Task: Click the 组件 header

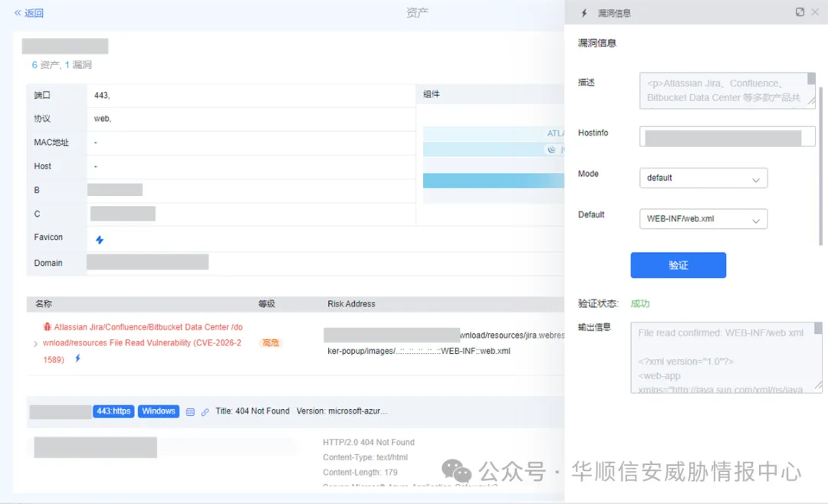Action: point(432,94)
